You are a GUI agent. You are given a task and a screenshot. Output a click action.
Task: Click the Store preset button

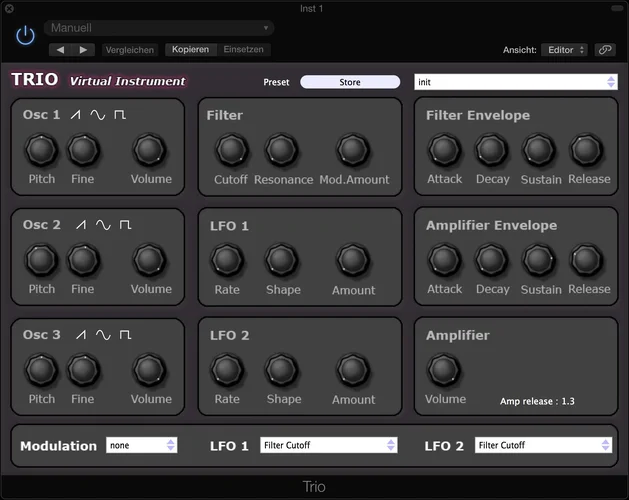[x=350, y=82]
